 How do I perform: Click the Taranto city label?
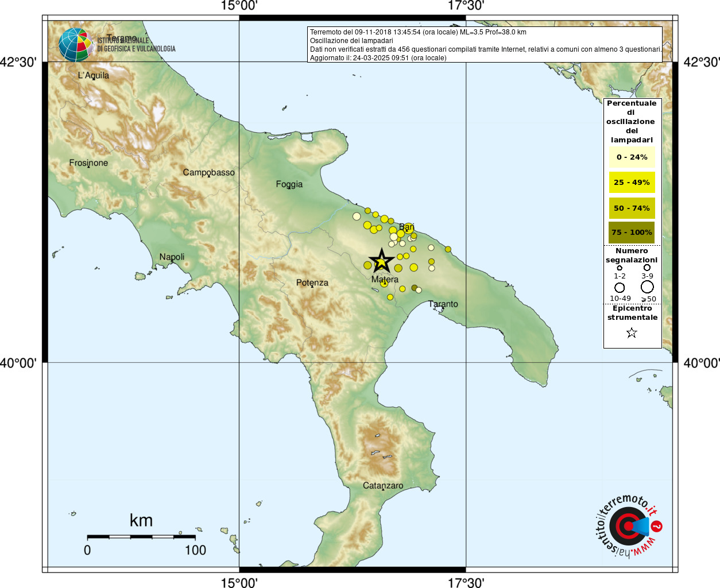pyautogui.click(x=443, y=304)
